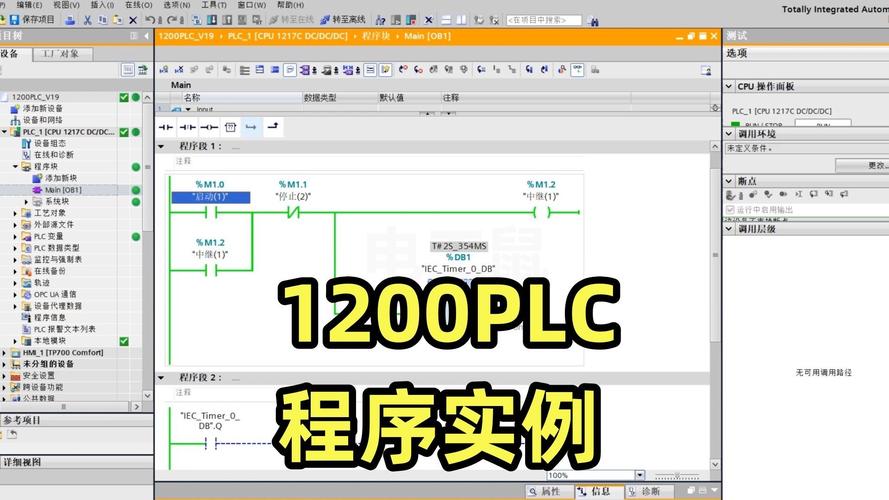Insert a normally closed contact

coord(188,127)
